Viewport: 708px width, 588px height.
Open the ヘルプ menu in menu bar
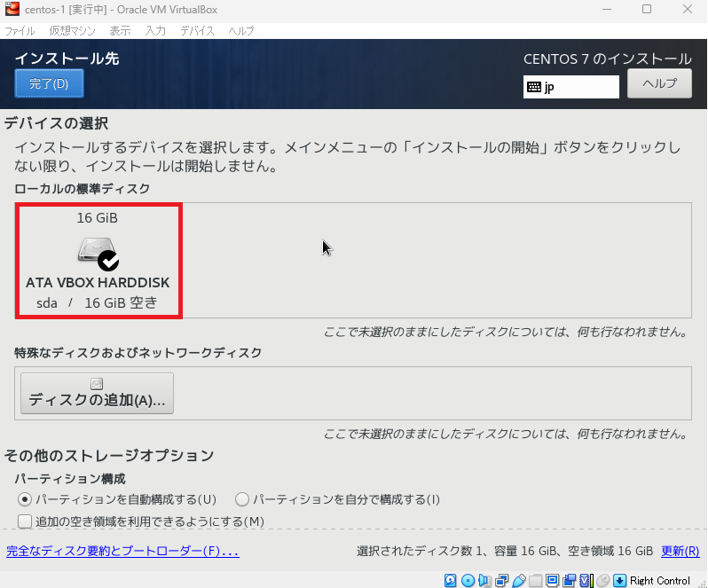[x=241, y=31]
